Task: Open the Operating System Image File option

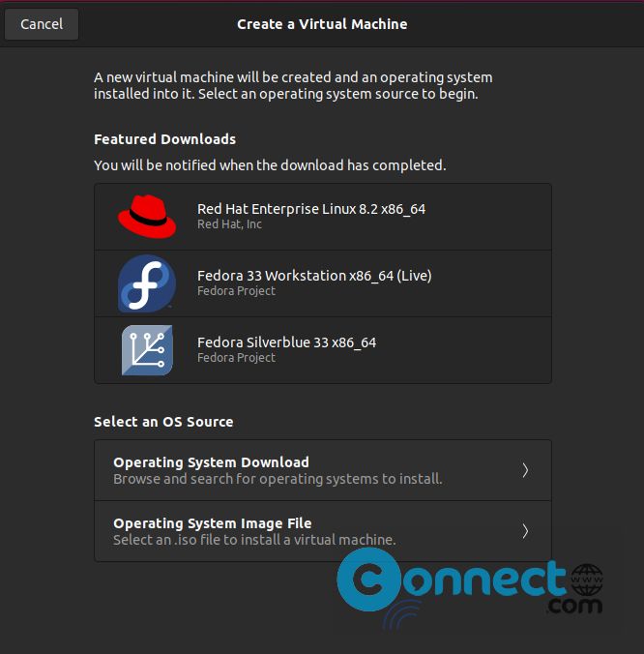Action: click(x=323, y=531)
